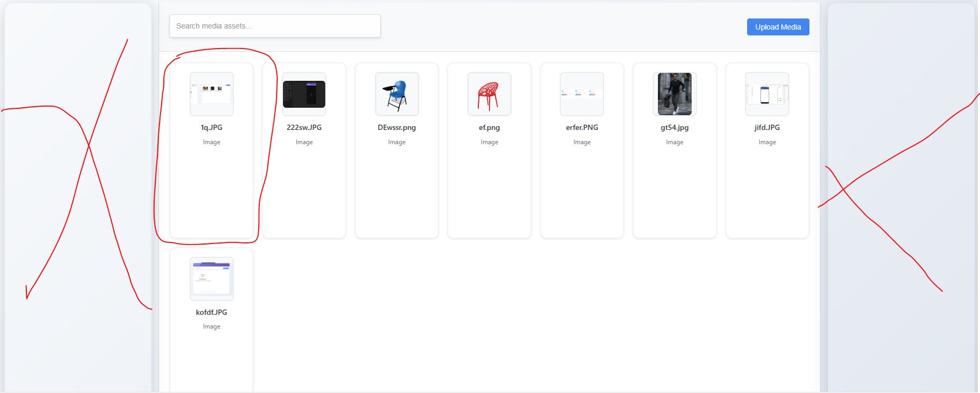Click the DEwssr.png file name
The width and height of the screenshot is (980, 393).
click(397, 127)
